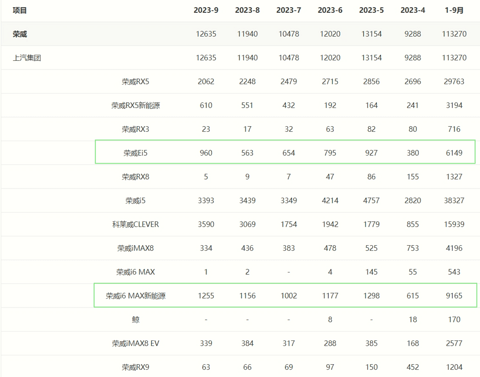Image resolution: width=480 pixels, height=377 pixels.
Task: Select the 1-9月 column header
Action: point(454,10)
